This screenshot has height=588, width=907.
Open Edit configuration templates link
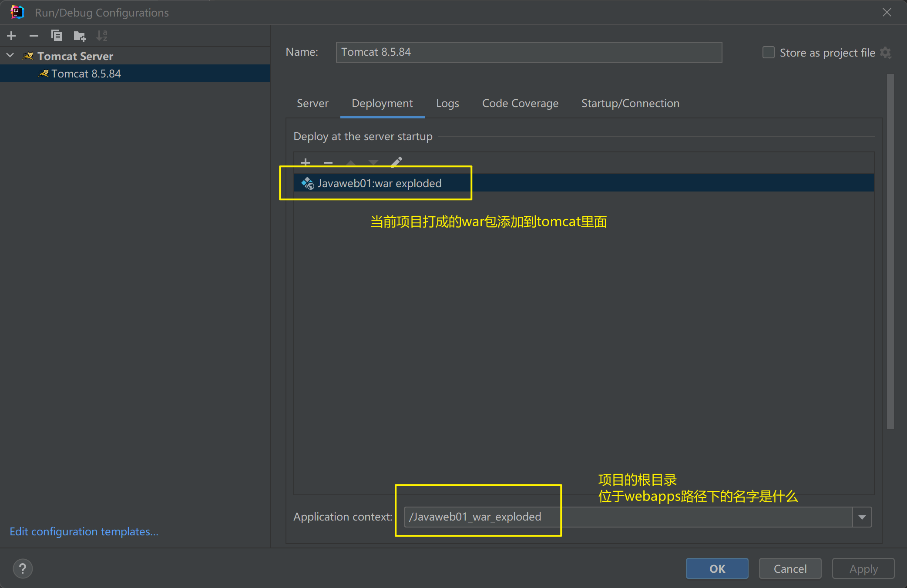[84, 531]
